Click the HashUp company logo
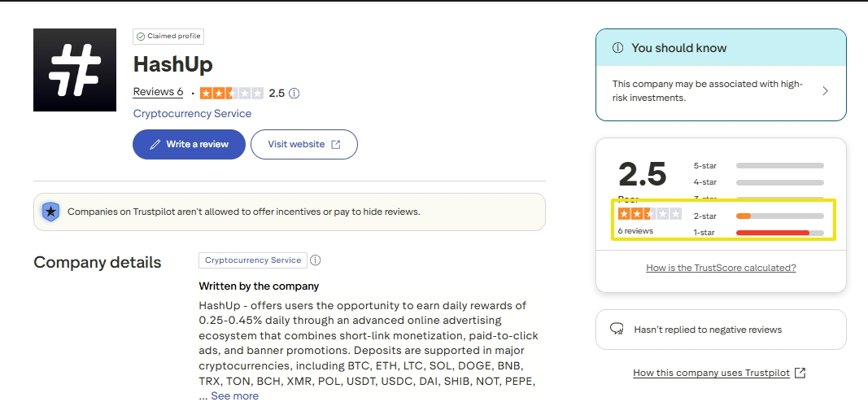The height and width of the screenshot is (415, 868). 75,70
